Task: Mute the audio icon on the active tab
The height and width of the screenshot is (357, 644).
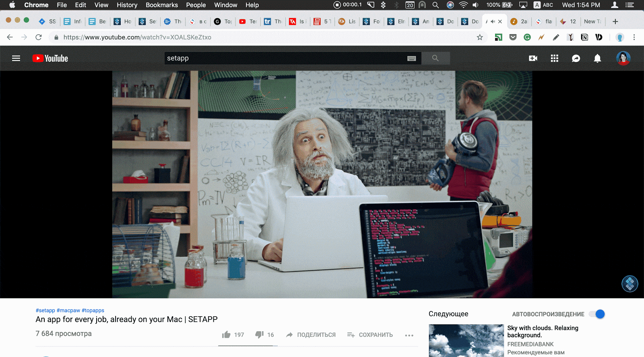Action: 493,21
